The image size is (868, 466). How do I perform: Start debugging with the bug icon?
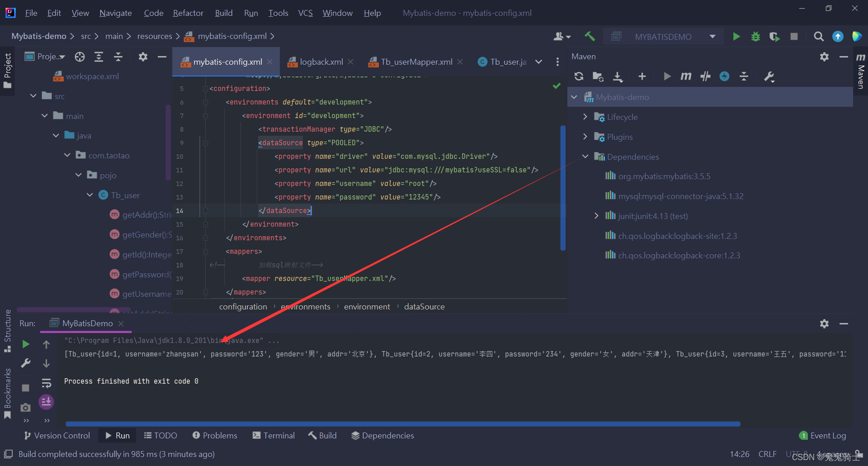(x=755, y=37)
